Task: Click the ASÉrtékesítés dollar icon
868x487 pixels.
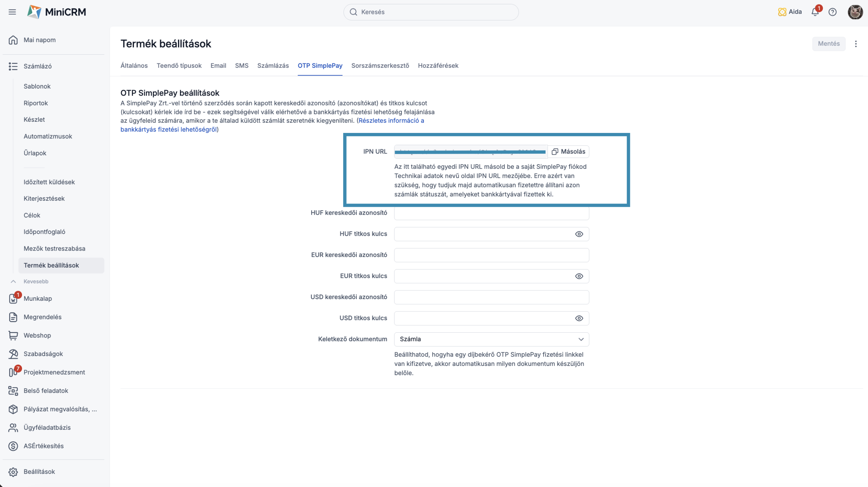Action: pyautogui.click(x=13, y=446)
